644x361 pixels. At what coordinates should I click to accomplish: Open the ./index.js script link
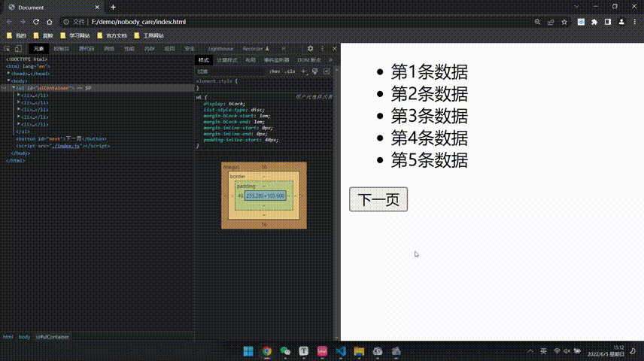(x=65, y=146)
